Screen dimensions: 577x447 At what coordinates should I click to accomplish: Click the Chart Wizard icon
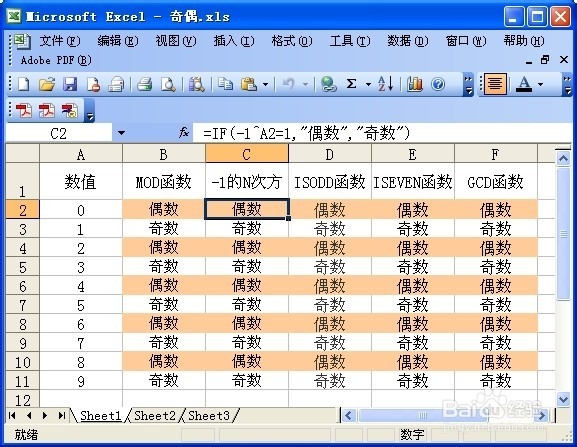click(x=415, y=84)
